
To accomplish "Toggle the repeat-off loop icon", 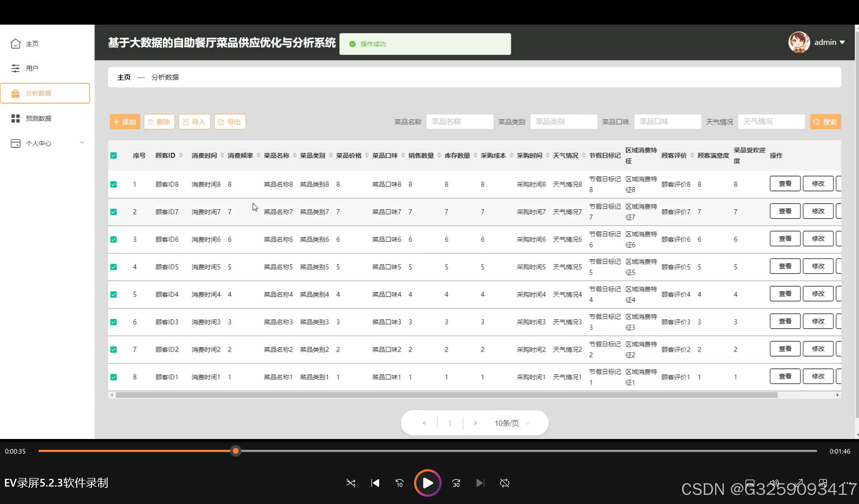I will pyautogui.click(x=504, y=483).
